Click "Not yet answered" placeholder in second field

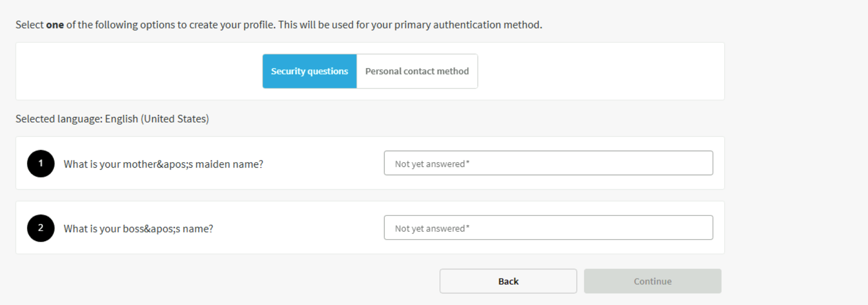click(x=430, y=229)
